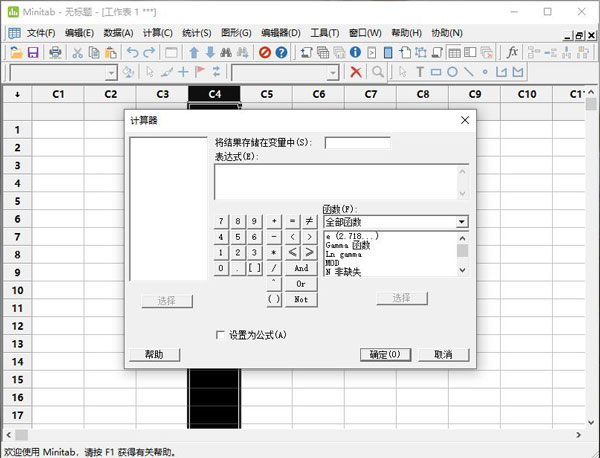This screenshot has width=600, height=458.
Task: Click function list scrollbar down arrow
Action: pos(462,270)
